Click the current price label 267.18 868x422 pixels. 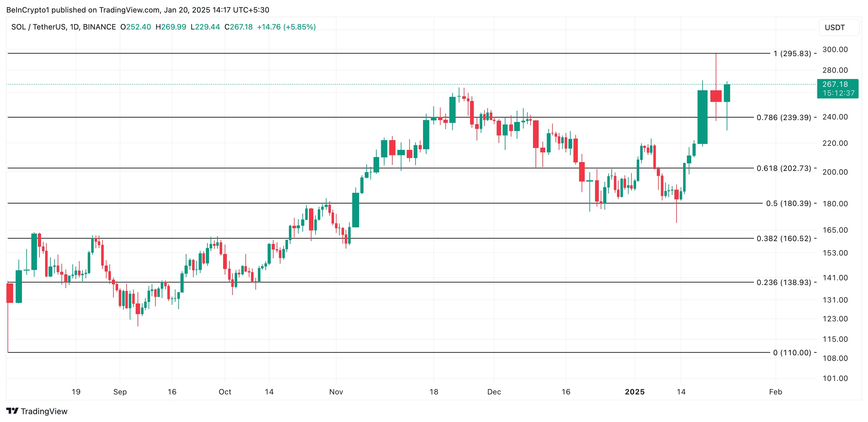(835, 84)
